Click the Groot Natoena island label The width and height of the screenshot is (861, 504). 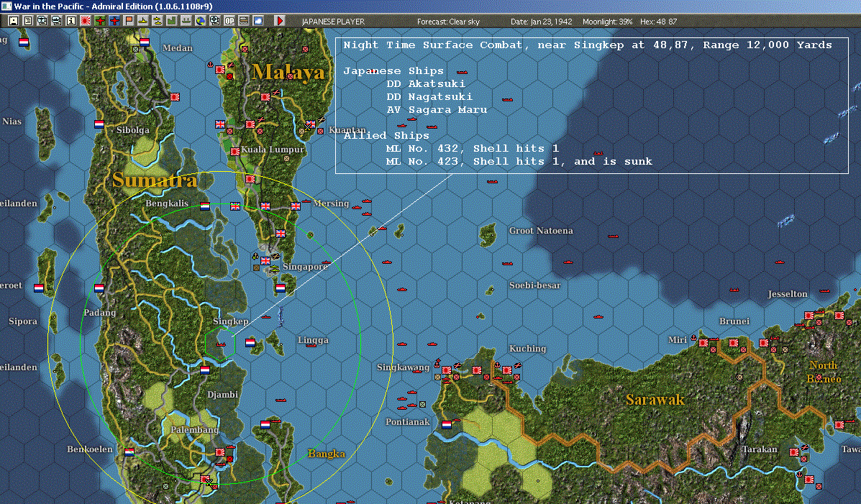pos(541,231)
